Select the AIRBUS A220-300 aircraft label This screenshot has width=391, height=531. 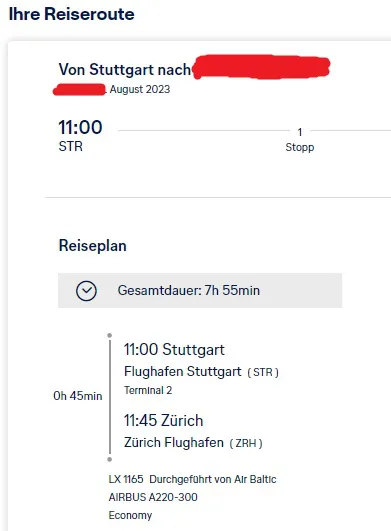click(x=153, y=497)
